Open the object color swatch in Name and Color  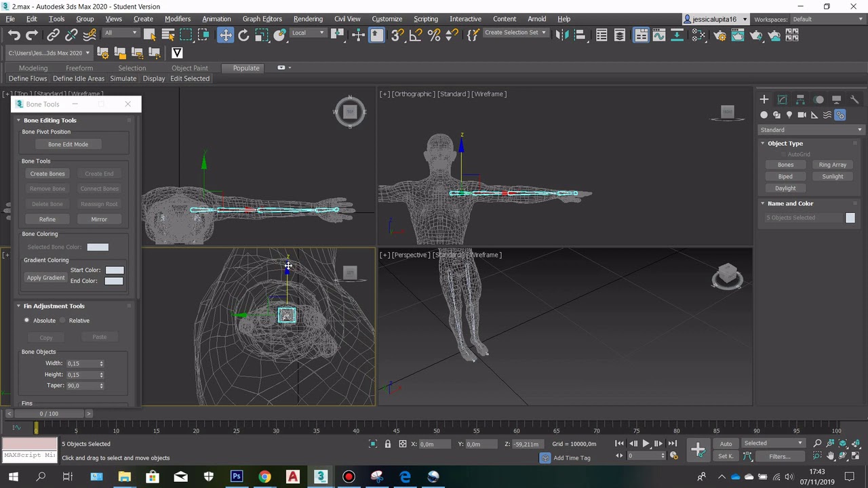[x=850, y=218]
